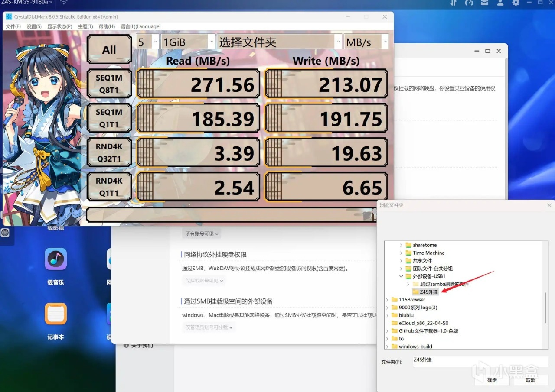Start all benchmarks with the All button
This screenshot has width=555, height=392.
click(109, 49)
